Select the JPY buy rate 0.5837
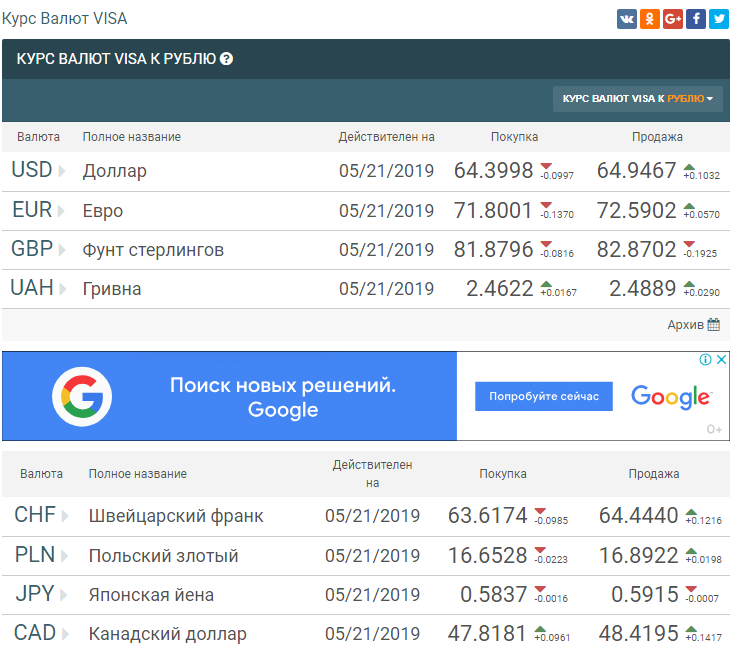Viewport: 737px width, 652px height. tap(494, 595)
